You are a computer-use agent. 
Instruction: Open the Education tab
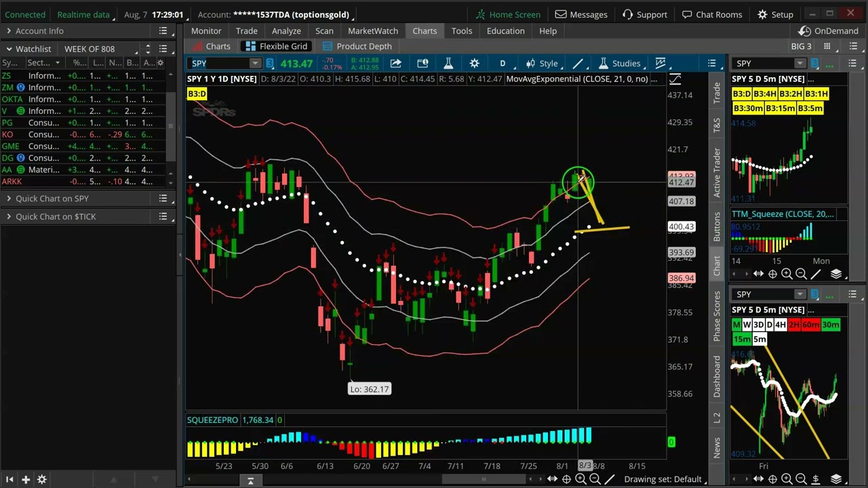coord(506,30)
